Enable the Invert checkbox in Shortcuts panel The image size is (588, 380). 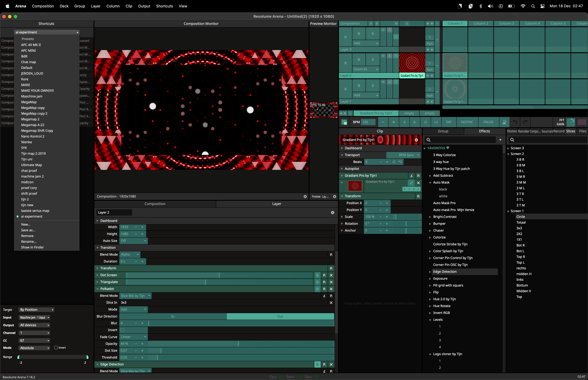tap(56, 348)
